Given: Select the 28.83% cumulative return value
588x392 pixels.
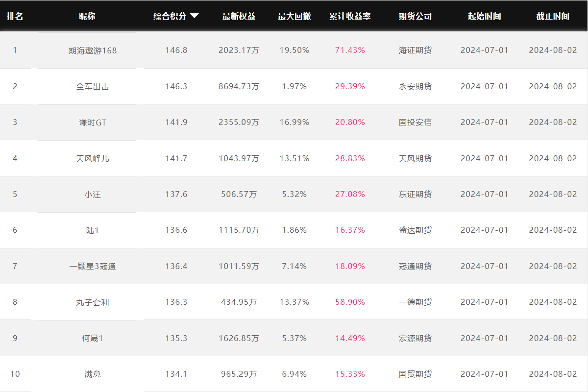Looking at the screenshot, I should [350, 158].
